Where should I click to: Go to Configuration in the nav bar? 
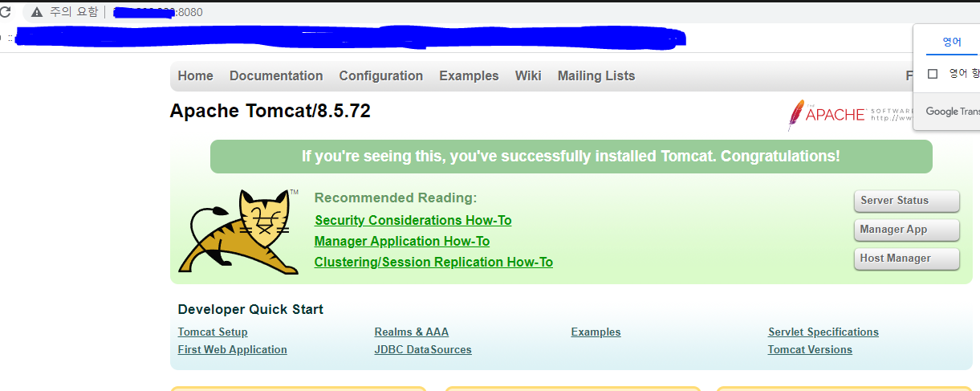click(381, 76)
